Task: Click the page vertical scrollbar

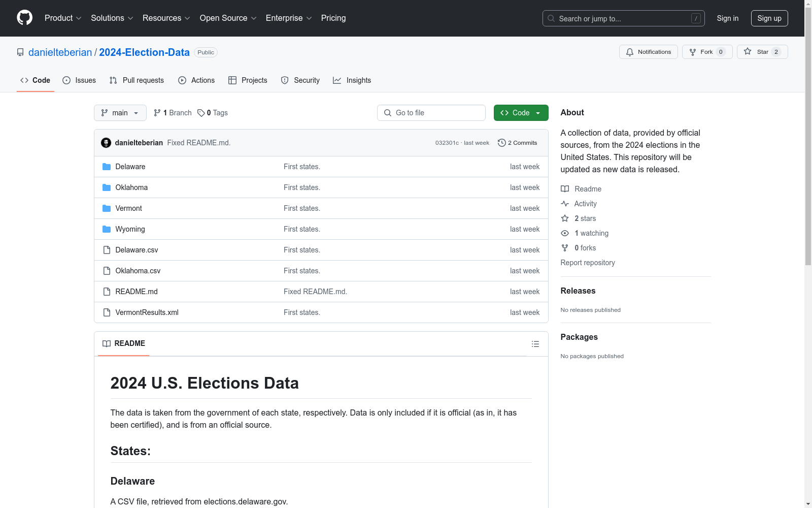Action: (x=808, y=137)
